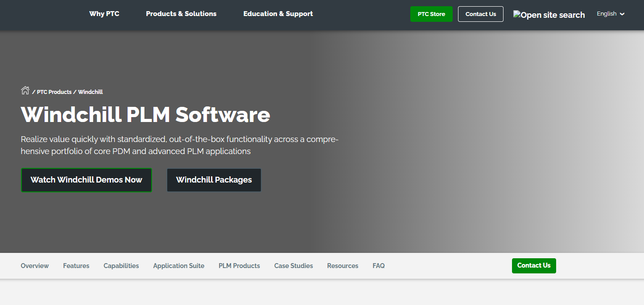644x305 pixels.
Task: Jump to the Features section
Action: 76,266
